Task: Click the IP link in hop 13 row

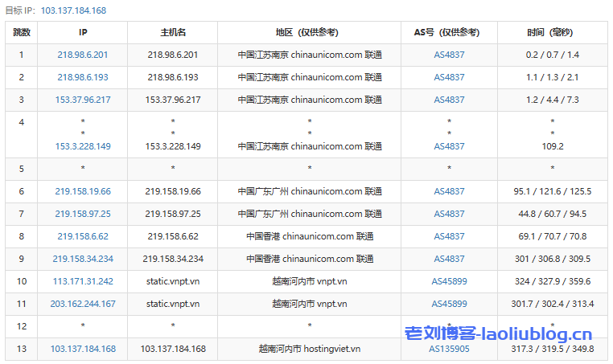Action: coord(83,349)
